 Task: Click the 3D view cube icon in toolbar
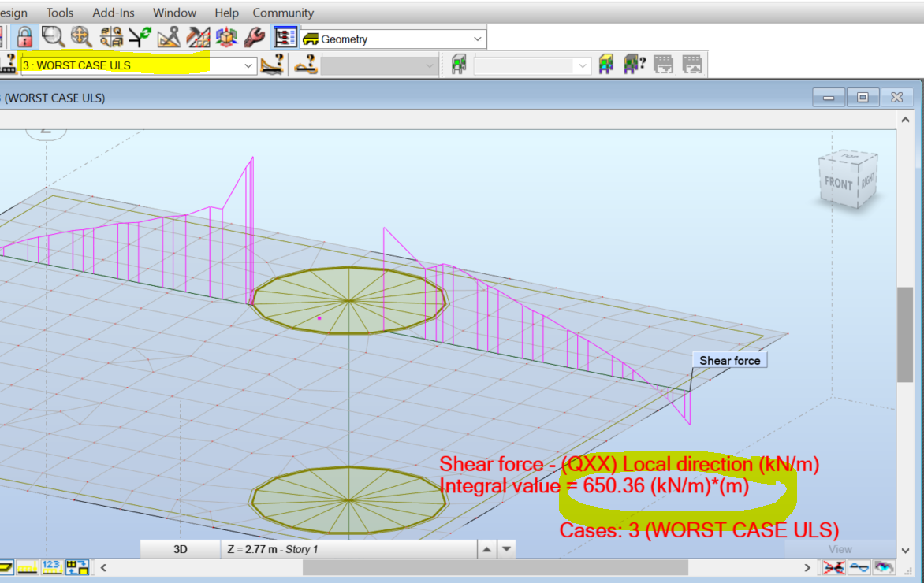(x=225, y=36)
